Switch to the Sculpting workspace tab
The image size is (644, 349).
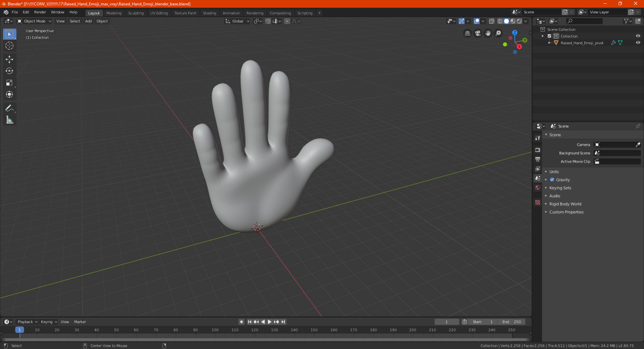point(136,13)
